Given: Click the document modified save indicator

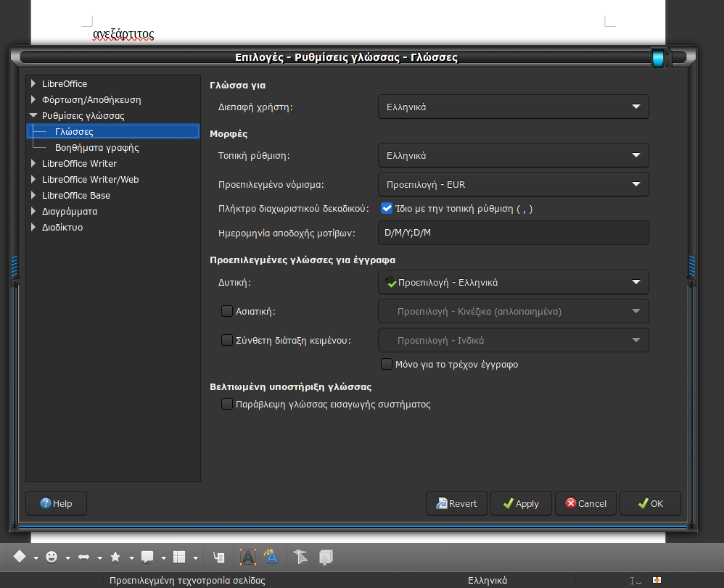Looking at the screenshot, I should click(657, 580).
